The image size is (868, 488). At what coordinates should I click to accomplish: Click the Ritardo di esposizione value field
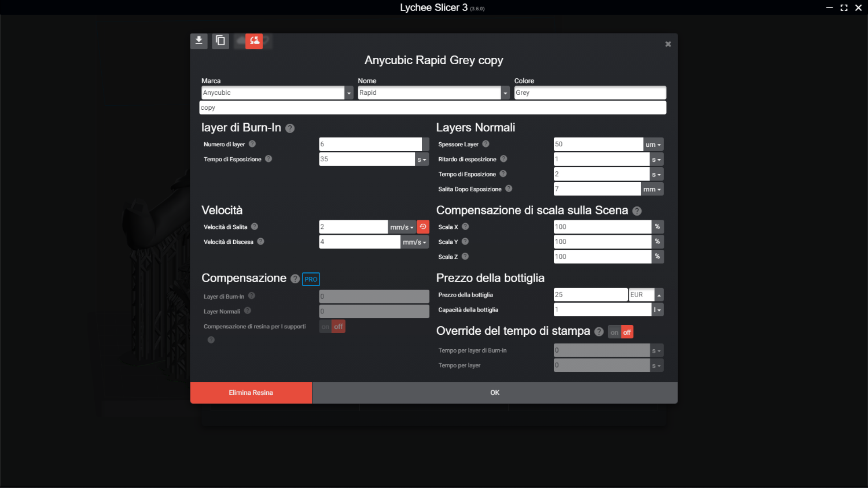click(x=601, y=160)
